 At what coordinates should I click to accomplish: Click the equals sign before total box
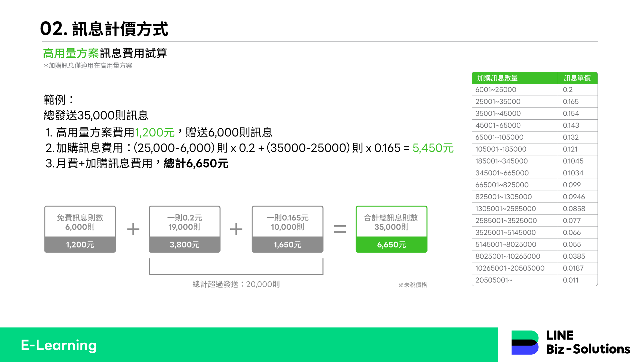point(340,229)
